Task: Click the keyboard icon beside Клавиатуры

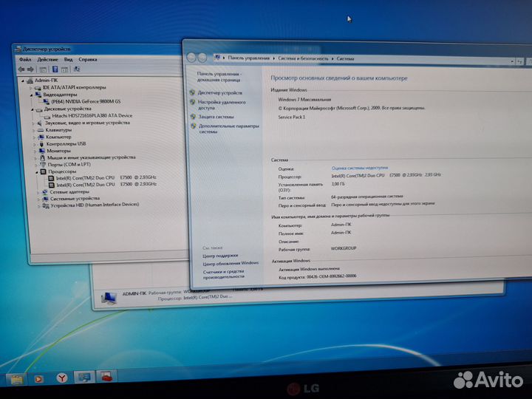Action: [41, 130]
